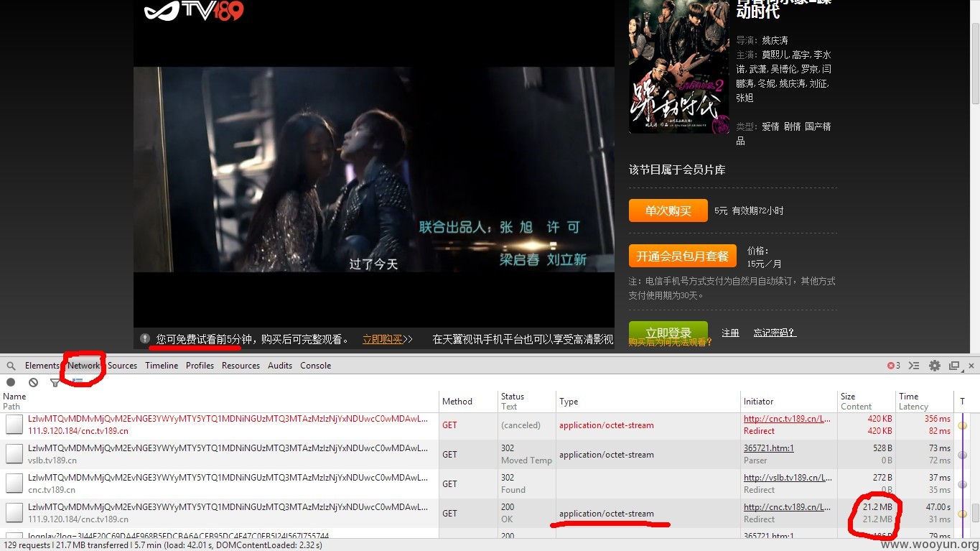Click the DevTools search magnifier icon
The height and width of the screenshot is (551, 980).
(11, 366)
